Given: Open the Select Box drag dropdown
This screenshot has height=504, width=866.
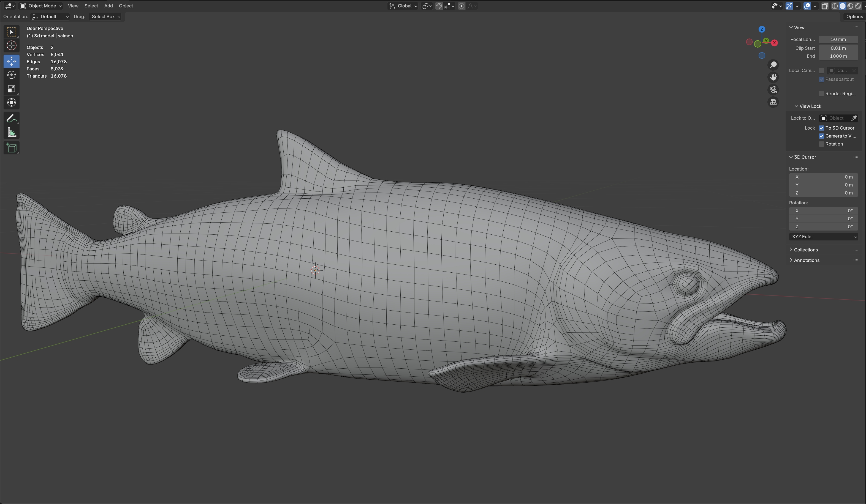Looking at the screenshot, I should pos(106,17).
